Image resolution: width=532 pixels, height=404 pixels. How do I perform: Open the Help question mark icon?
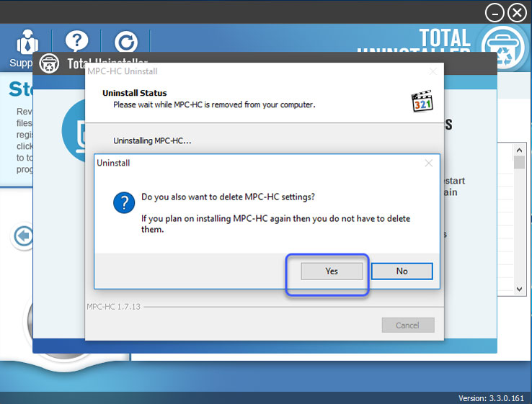76,41
